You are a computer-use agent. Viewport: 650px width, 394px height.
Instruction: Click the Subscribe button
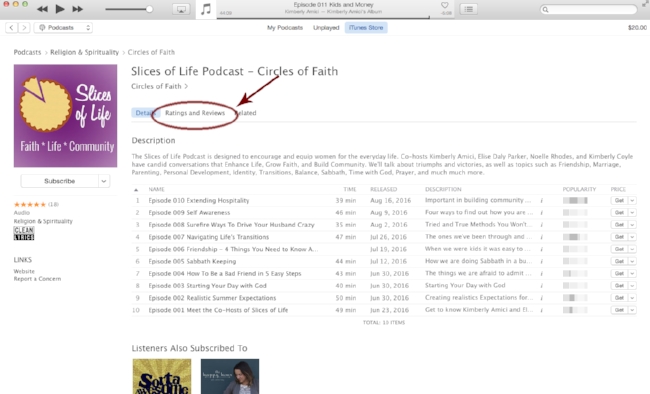click(60, 181)
